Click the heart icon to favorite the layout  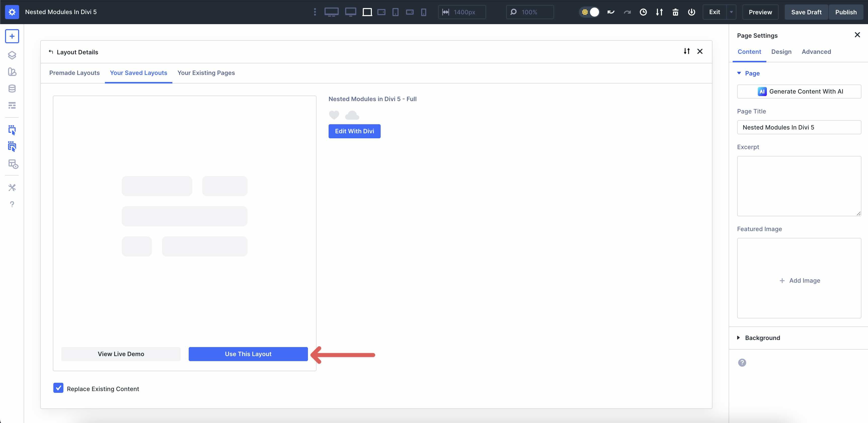coord(334,115)
